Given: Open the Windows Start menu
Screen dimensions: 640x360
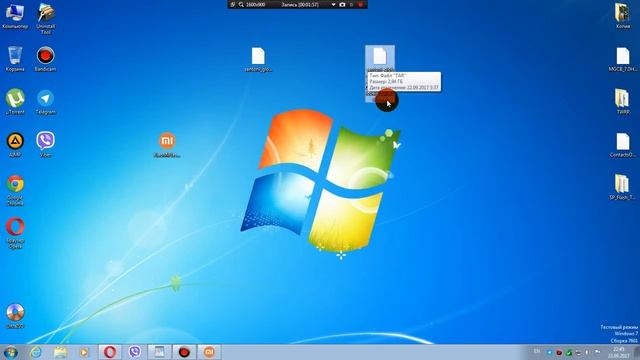Looking at the screenshot, I should coord(11,352).
